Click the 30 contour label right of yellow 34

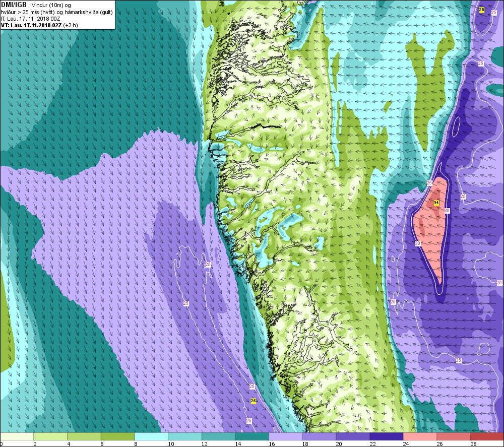(x=447, y=211)
